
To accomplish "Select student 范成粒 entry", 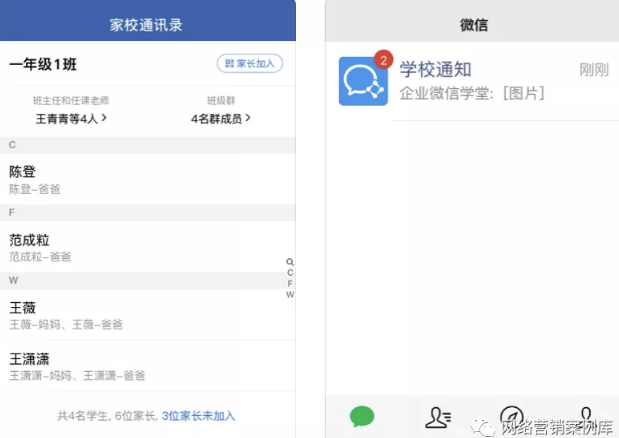I will (x=148, y=247).
